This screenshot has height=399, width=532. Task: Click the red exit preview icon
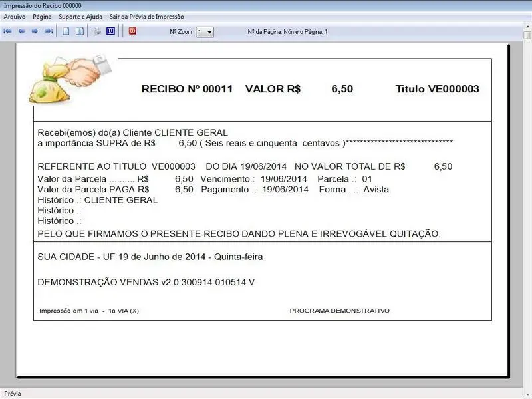point(132,31)
